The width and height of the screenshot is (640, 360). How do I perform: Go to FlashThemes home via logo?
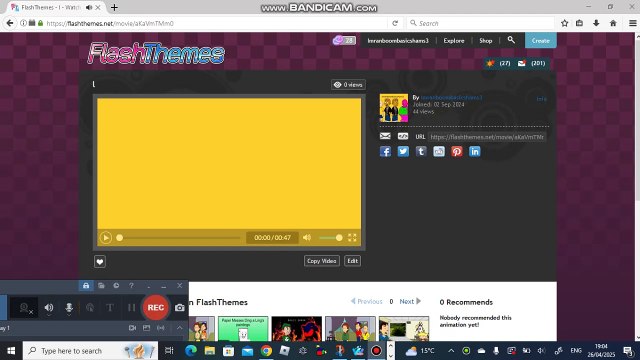pyautogui.click(x=156, y=53)
